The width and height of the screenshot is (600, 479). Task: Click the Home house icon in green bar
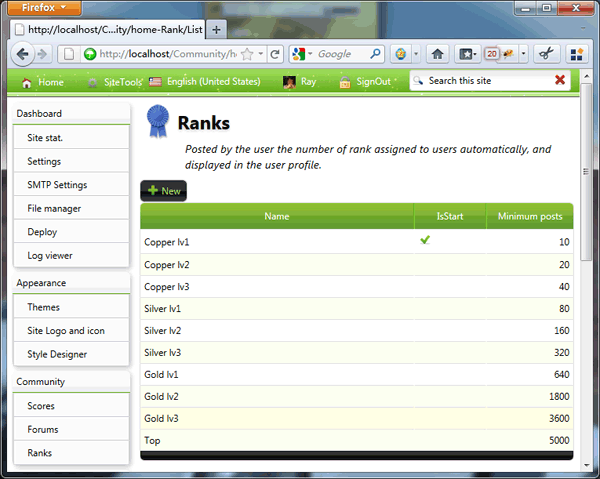point(26,83)
